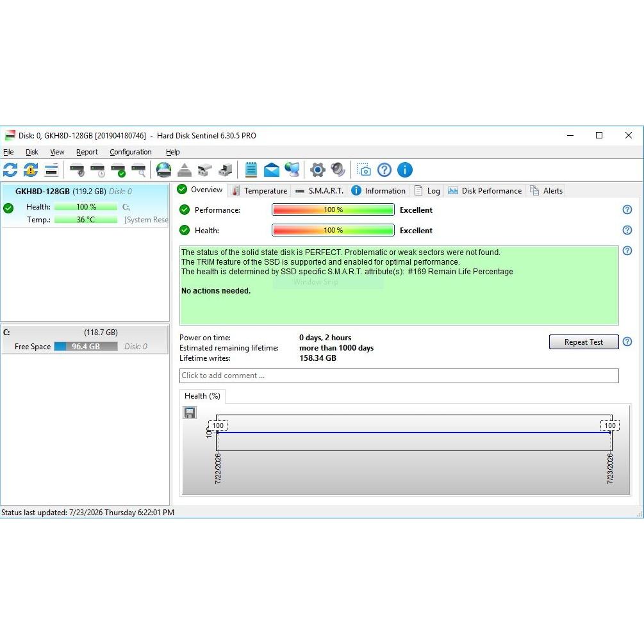Click the 7/23/2026 graph data point label
This screenshot has height=644, width=644.
610,425
